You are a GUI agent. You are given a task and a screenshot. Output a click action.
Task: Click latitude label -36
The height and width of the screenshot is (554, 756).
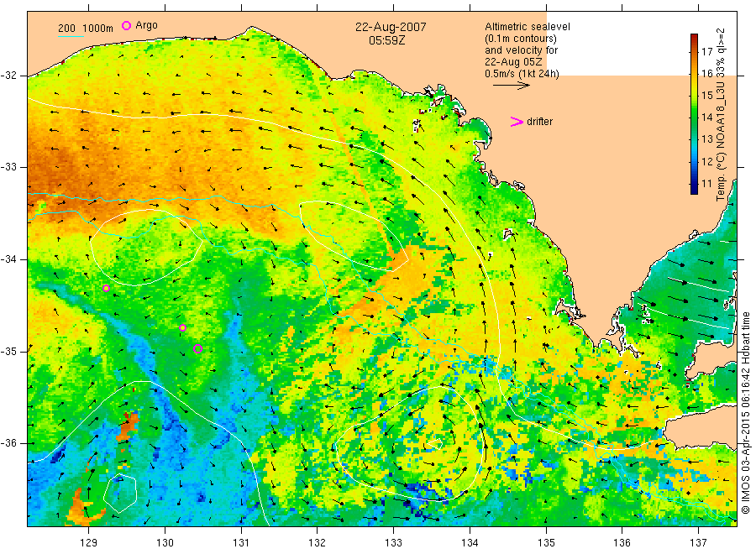point(9,443)
